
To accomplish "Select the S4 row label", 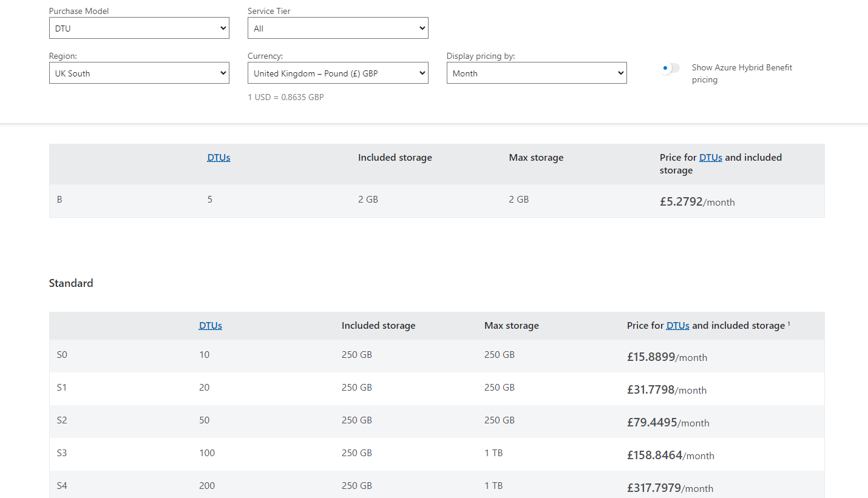I will click(62, 486).
